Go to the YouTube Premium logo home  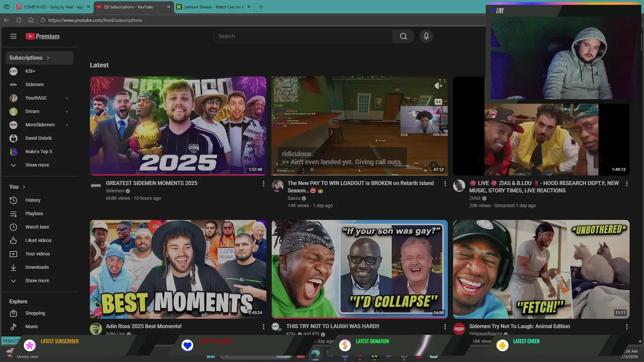42,36
